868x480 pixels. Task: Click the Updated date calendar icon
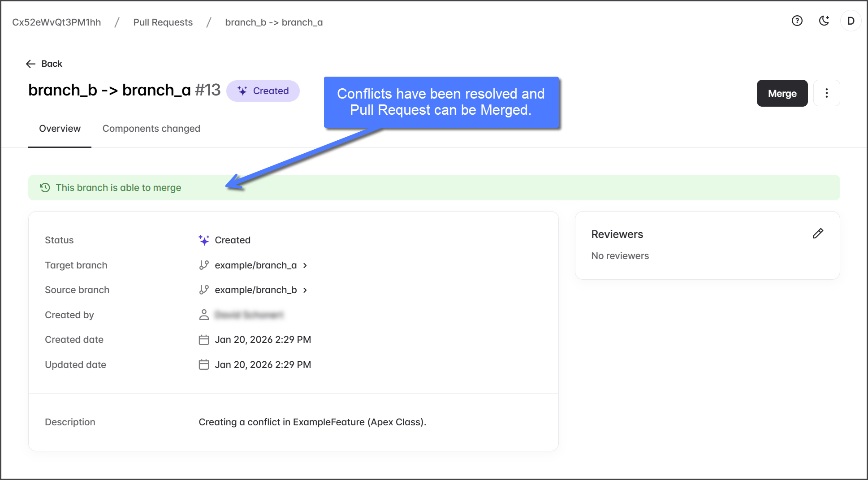coord(204,365)
